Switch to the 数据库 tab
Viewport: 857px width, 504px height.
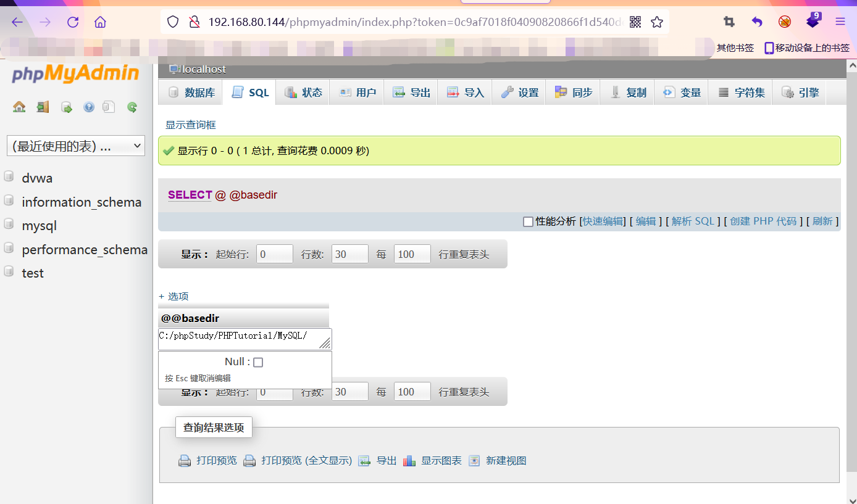(191, 93)
